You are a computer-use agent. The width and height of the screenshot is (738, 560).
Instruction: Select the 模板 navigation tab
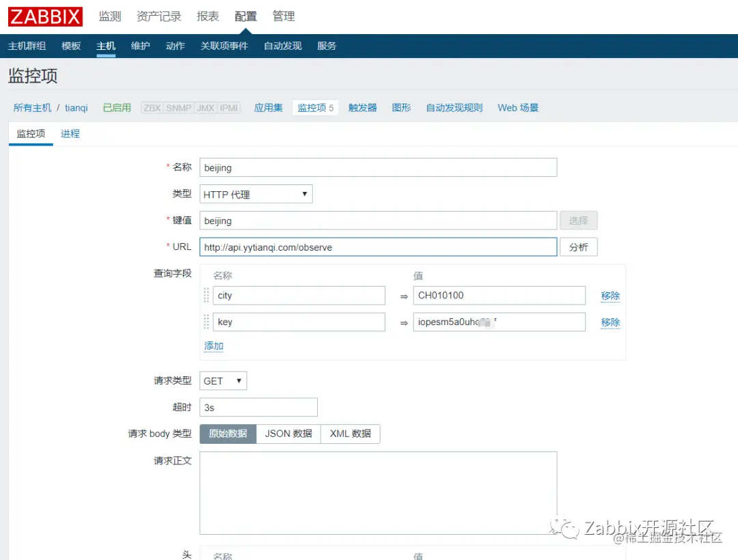[71, 46]
